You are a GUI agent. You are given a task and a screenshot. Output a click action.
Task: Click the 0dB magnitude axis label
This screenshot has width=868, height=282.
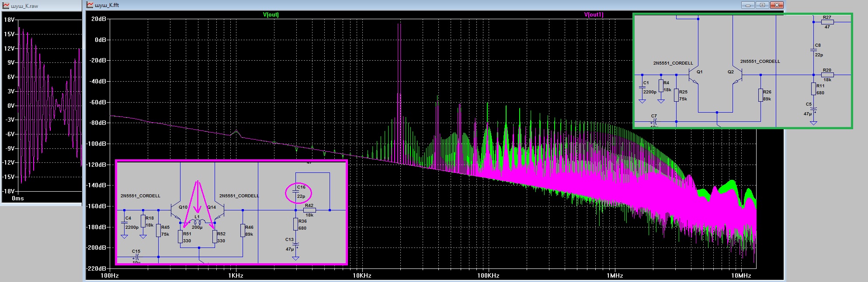(x=101, y=40)
